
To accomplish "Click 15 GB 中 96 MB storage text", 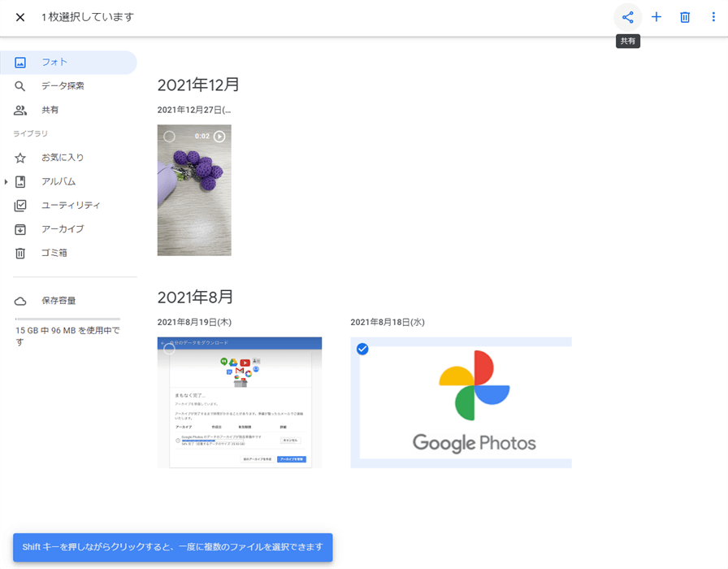I will (x=67, y=337).
